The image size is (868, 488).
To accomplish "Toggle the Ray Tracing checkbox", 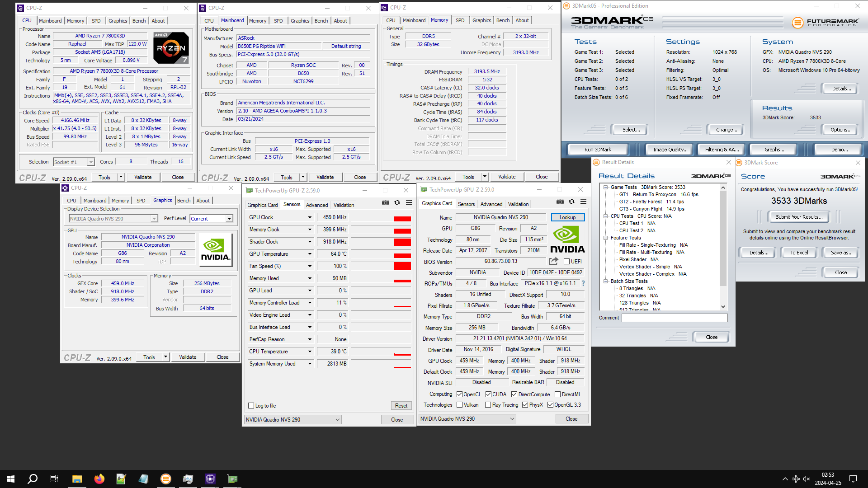I will point(488,405).
